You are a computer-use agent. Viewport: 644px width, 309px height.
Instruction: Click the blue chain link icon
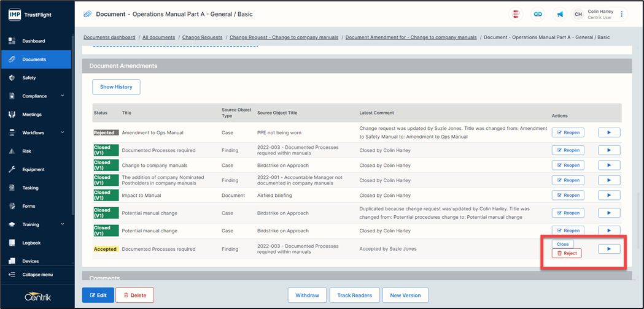point(538,14)
